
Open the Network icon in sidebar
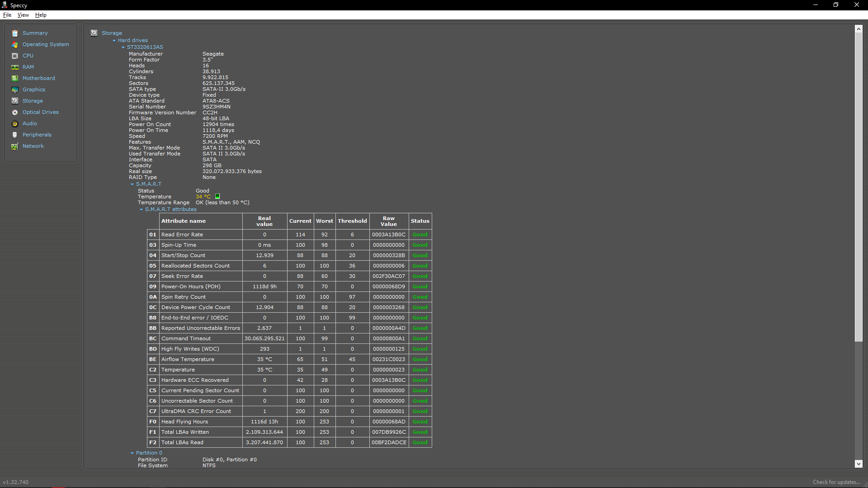(15, 146)
